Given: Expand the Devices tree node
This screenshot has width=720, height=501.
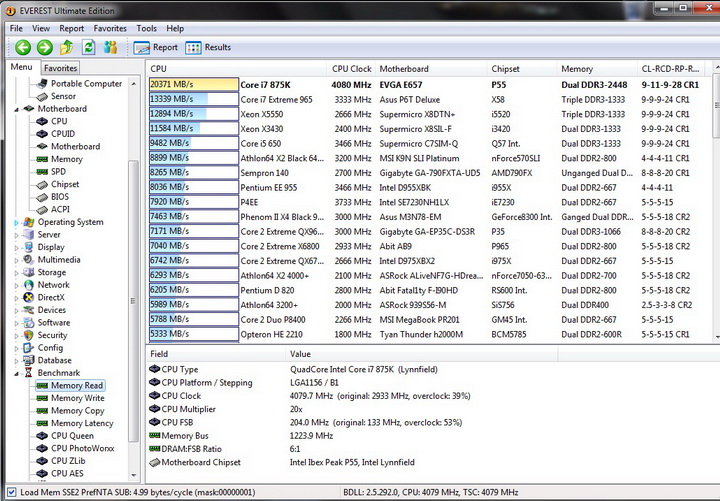Looking at the screenshot, I should pos(17,310).
